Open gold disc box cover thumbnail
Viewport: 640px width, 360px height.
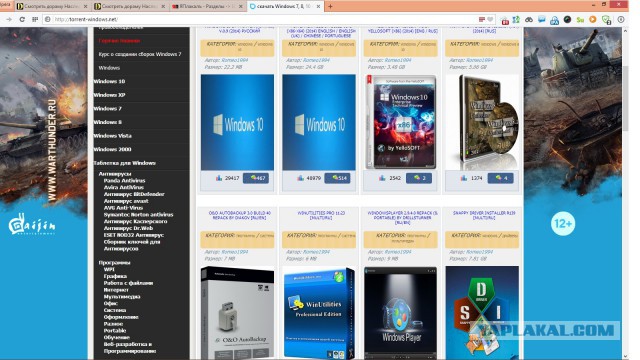(x=482, y=122)
